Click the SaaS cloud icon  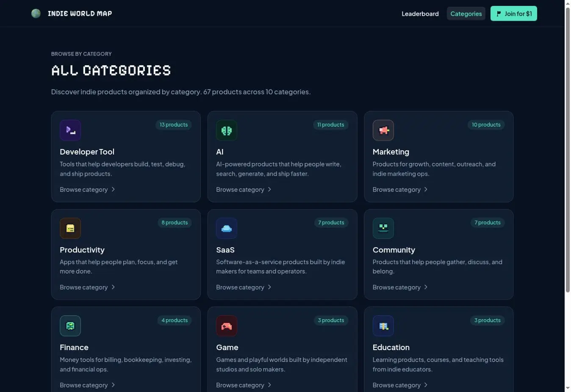(x=227, y=228)
